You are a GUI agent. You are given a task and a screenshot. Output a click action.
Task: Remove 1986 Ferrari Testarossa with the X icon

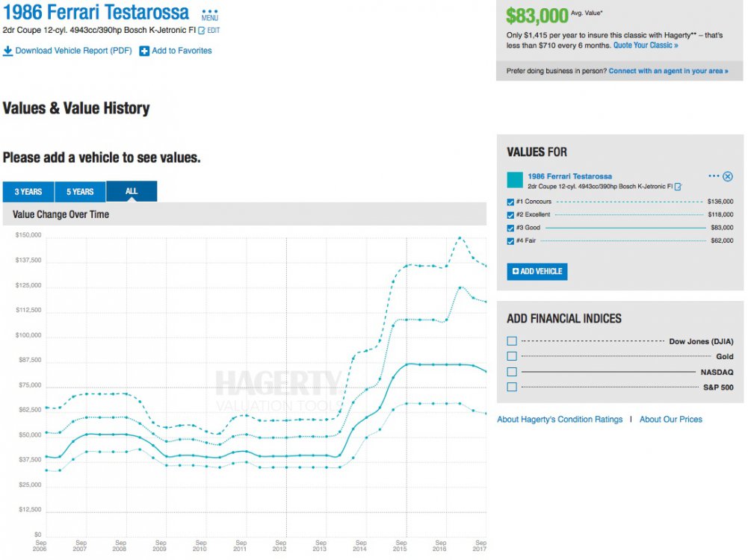728,176
